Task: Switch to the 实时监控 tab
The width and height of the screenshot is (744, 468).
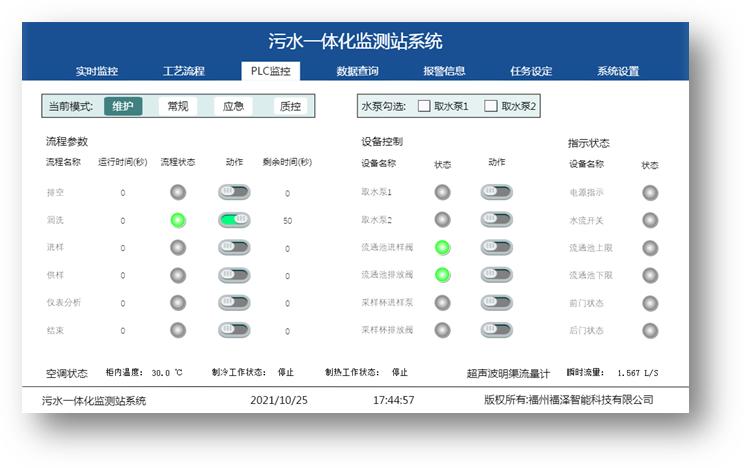Action: (x=97, y=71)
